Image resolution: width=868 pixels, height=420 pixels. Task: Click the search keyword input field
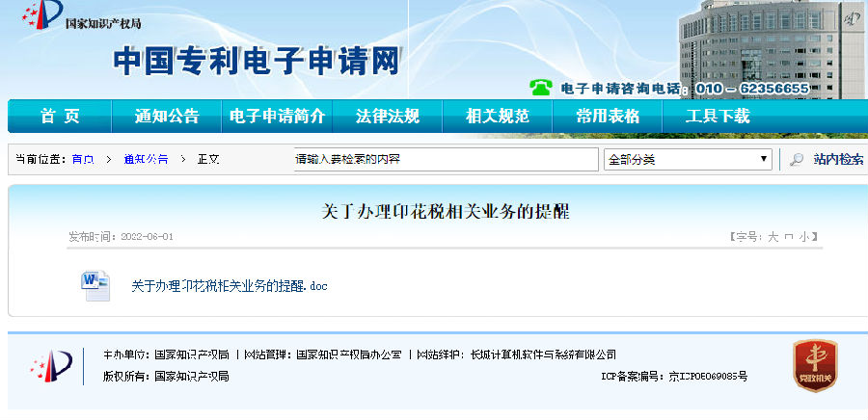tap(445, 160)
